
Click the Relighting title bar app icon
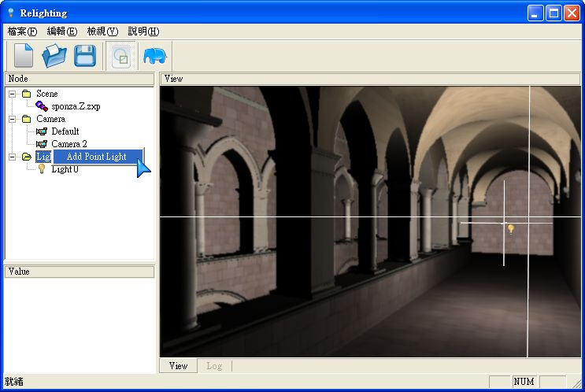(11, 13)
